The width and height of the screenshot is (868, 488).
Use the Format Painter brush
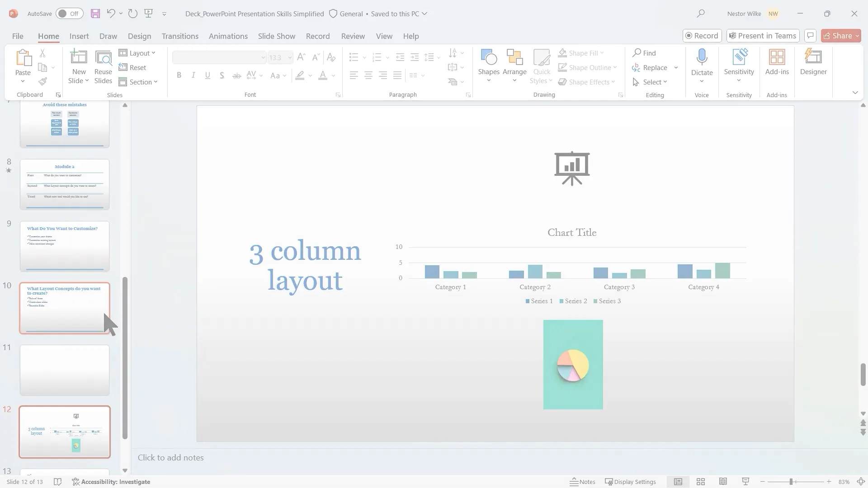pyautogui.click(x=42, y=82)
